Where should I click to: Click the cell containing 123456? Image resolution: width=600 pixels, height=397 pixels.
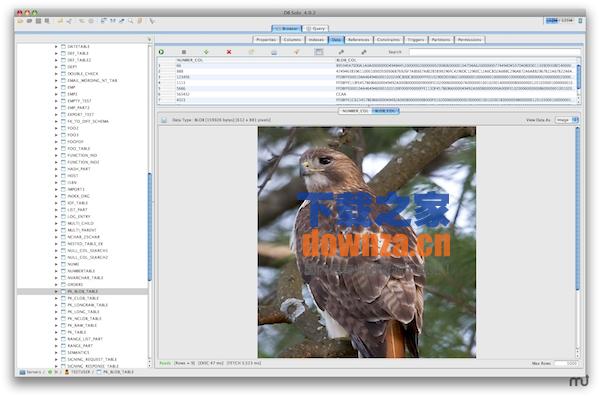click(255, 77)
